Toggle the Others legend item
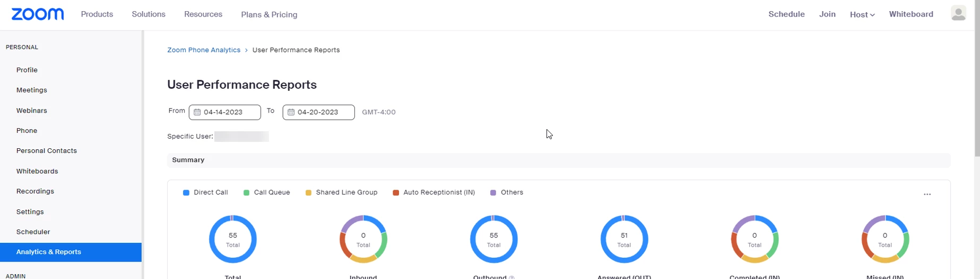The height and width of the screenshot is (279, 980). coord(507,192)
